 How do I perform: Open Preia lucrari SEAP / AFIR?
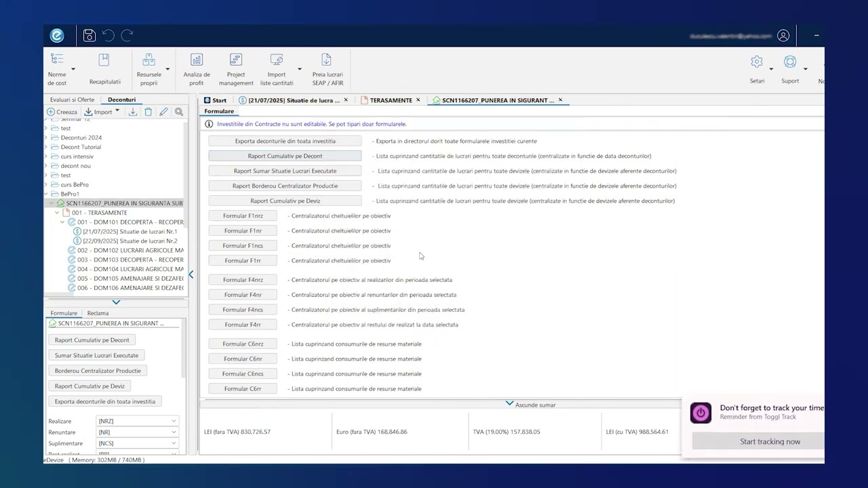(x=328, y=69)
